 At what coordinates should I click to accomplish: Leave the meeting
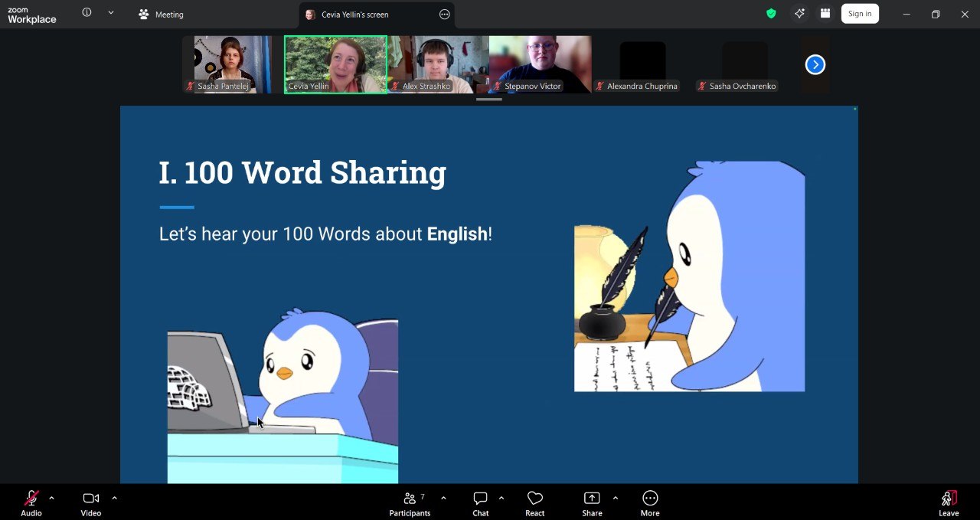click(x=949, y=503)
